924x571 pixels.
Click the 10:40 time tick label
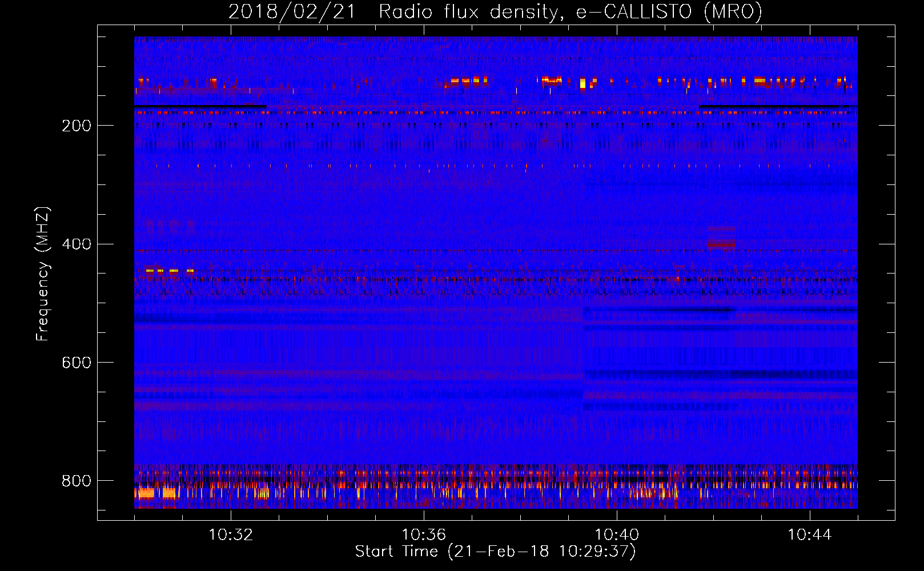click(617, 535)
